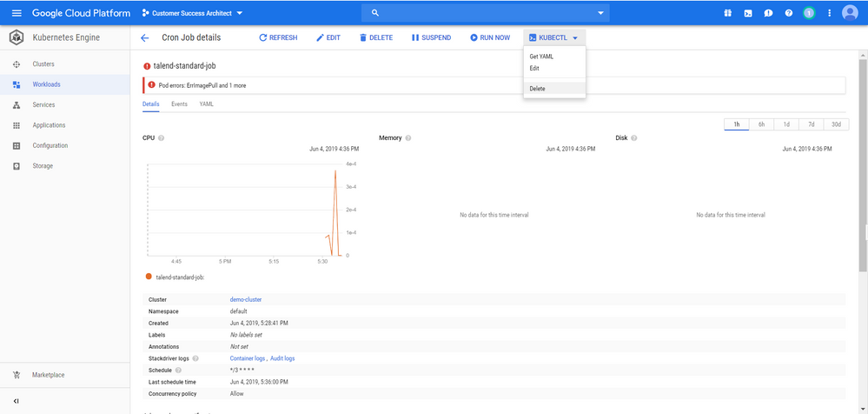Open Marketplace from the sidebar
The height and width of the screenshot is (414, 868).
49,376
